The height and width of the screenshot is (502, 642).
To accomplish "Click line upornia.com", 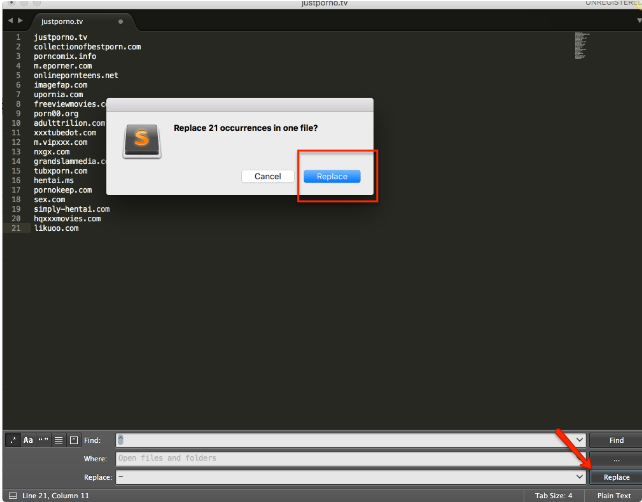I will 58,95.
